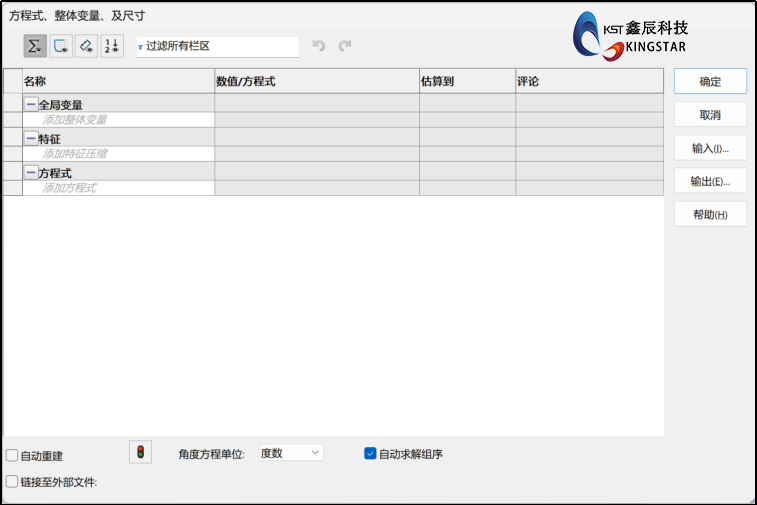757x505 pixels.
Task: Click the filter funnel icon
Action: pyautogui.click(x=140, y=47)
